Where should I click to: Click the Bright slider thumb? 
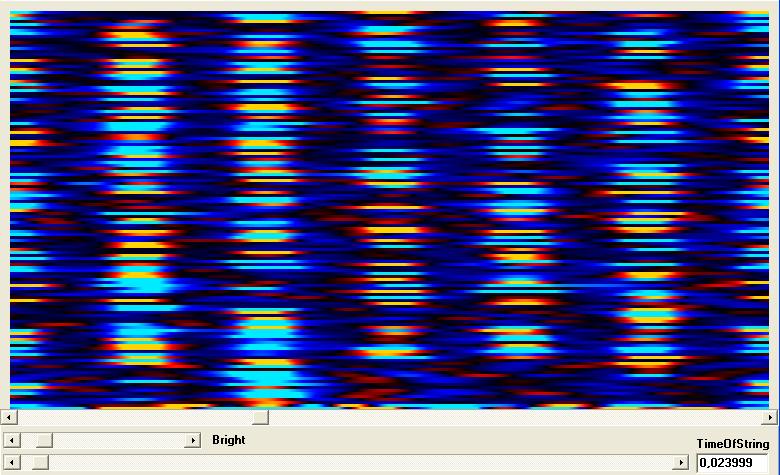click(x=44, y=440)
